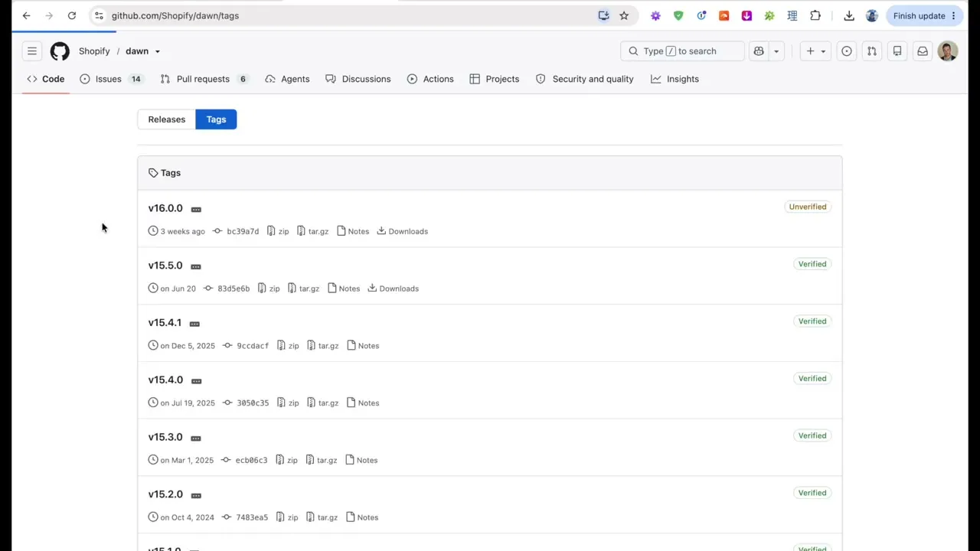Image resolution: width=980 pixels, height=551 pixels.
Task: Expand v15.4.1 ellipsis commit message
Action: click(194, 324)
